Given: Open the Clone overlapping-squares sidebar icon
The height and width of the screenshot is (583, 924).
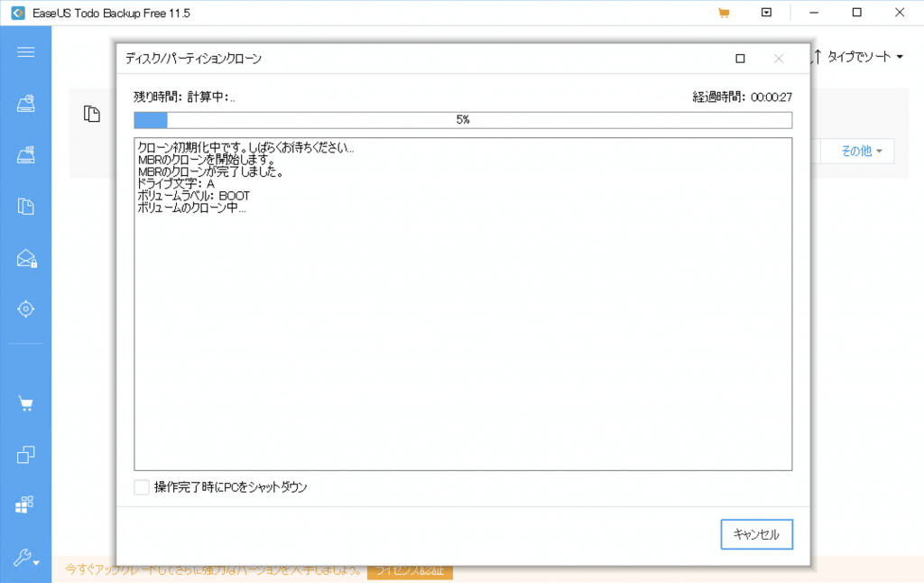Looking at the screenshot, I should [25, 455].
